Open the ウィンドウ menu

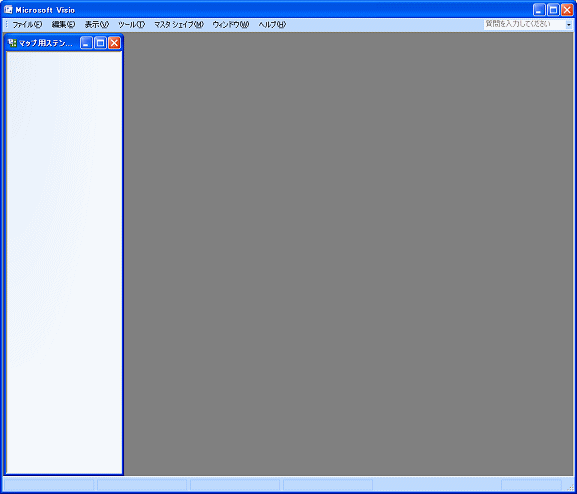click(231, 25)
